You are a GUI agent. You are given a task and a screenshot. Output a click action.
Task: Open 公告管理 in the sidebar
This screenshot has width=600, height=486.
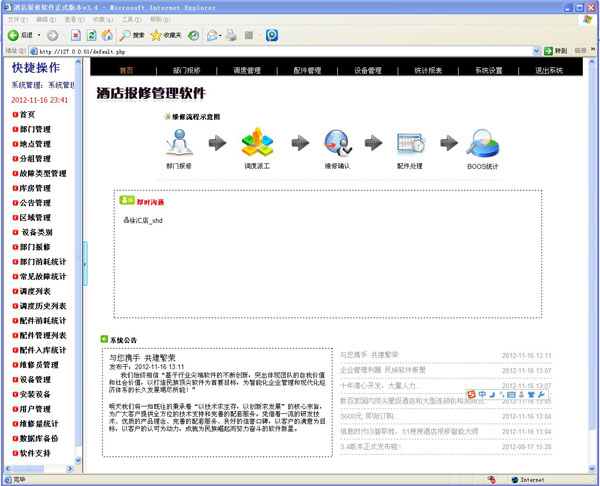click(x=35, y=203)
